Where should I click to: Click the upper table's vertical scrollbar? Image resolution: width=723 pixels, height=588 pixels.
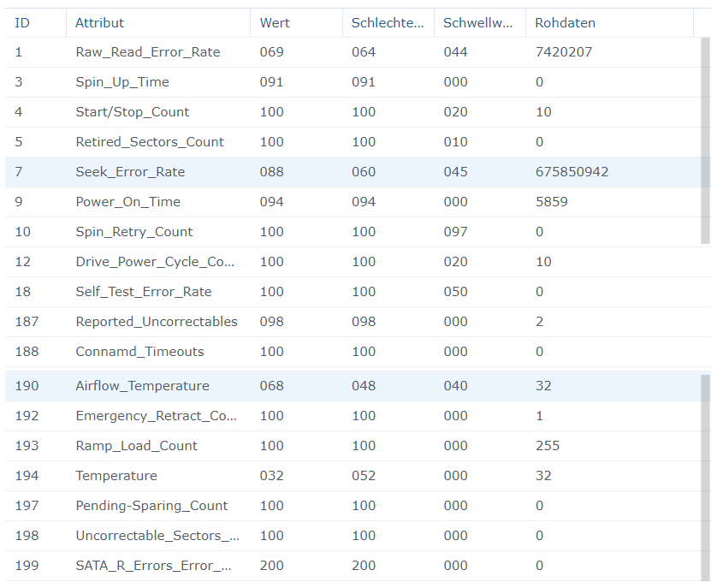705,140
